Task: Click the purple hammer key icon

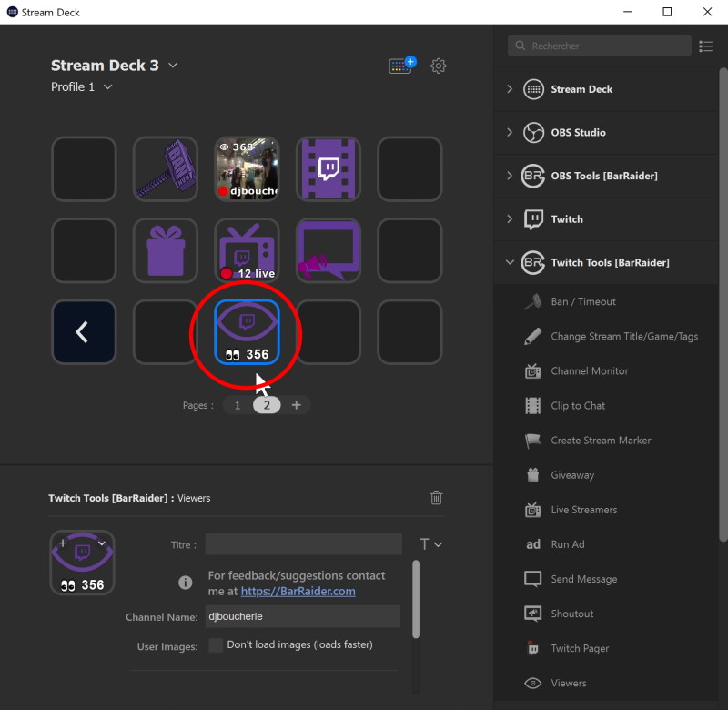Action: click(165, 168)
